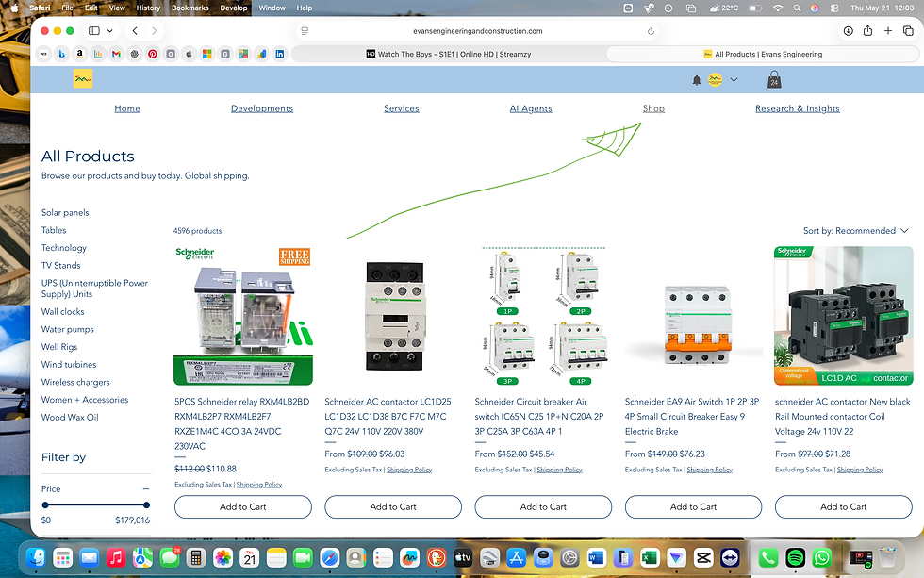Open Shipping Policy under LC1D25 contactor
This screenshot has height=578, width=924.
[409, 470]
